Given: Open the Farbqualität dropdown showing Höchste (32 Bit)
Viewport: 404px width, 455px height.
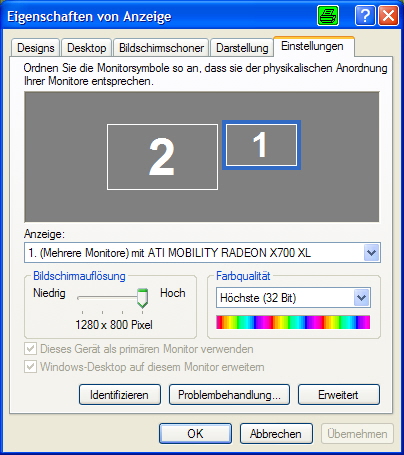Looking at the screenshot, I should tap(293, 298).
